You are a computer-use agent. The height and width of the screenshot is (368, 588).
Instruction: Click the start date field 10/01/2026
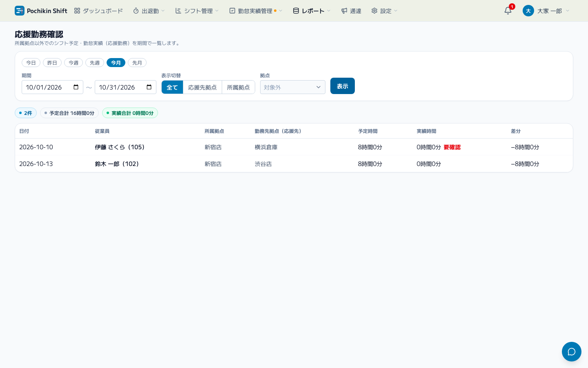[52, 87]
